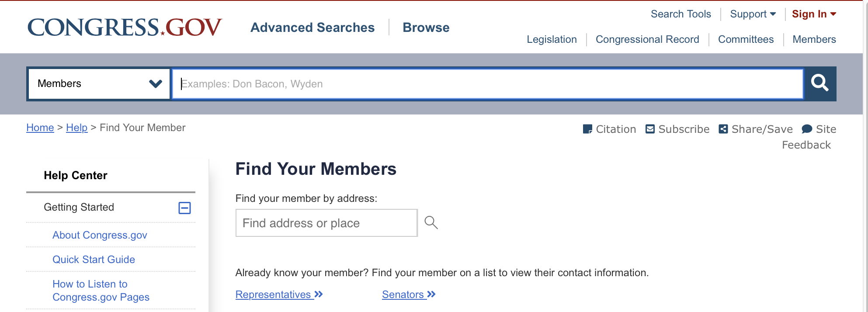Click the address search magnifier icon
This screenshot has height=312, width=868.
pyautogui.click(x=431, y=222)
